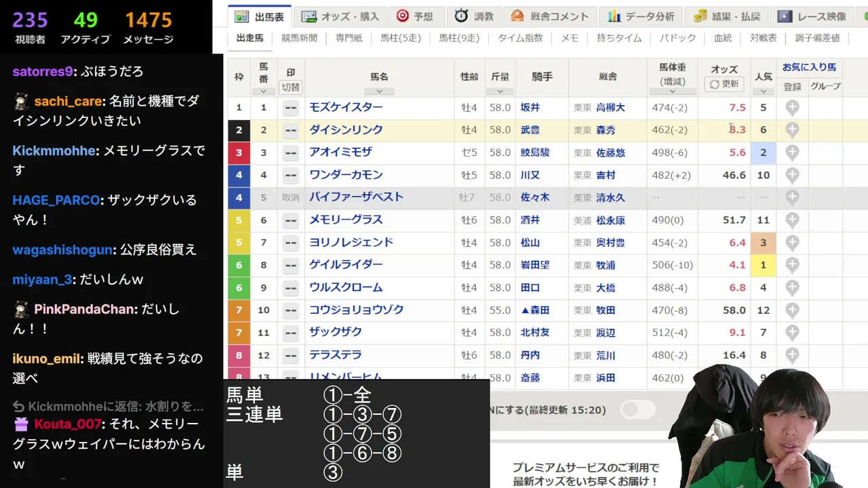The height and width of the screenshot is (488, 868).
Task: Open jockey page for 武豊
Action: [530, 130]
